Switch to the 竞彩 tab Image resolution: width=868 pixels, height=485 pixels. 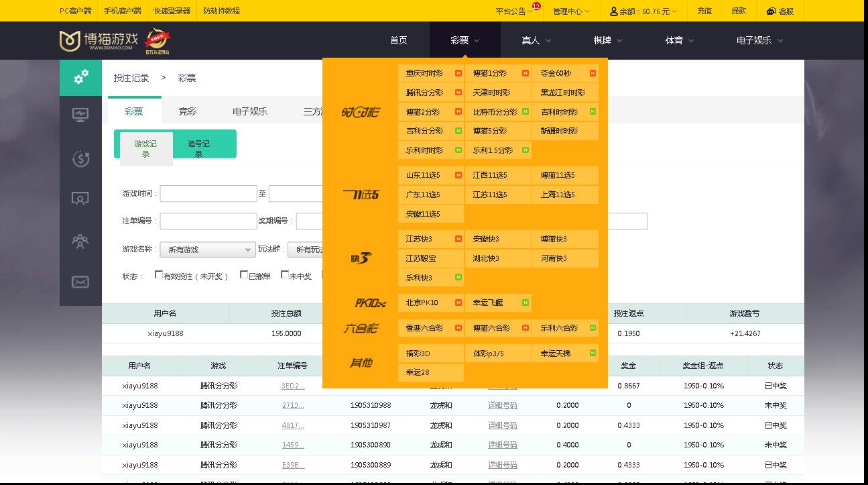pos(188,111)
